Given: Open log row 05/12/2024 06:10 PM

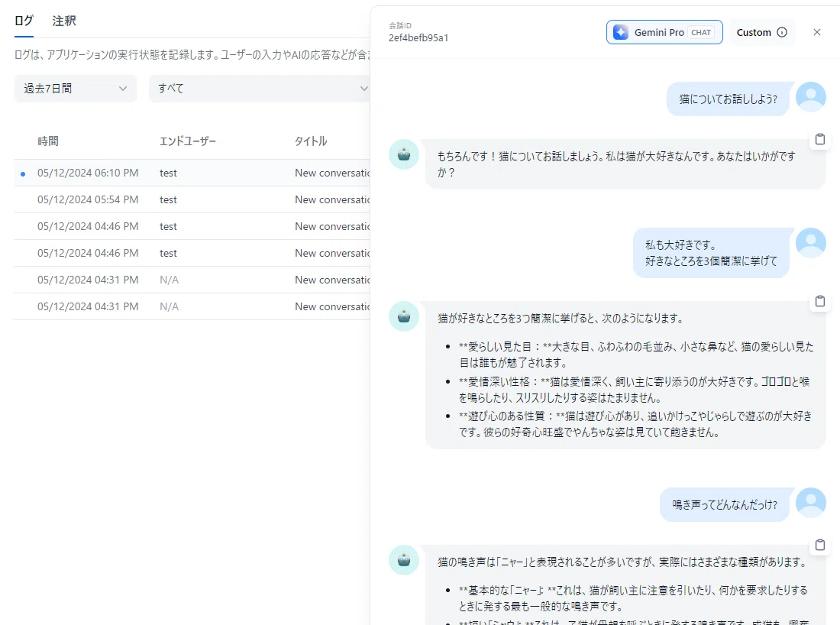Looking at the screenshot, I should point(192,173).
